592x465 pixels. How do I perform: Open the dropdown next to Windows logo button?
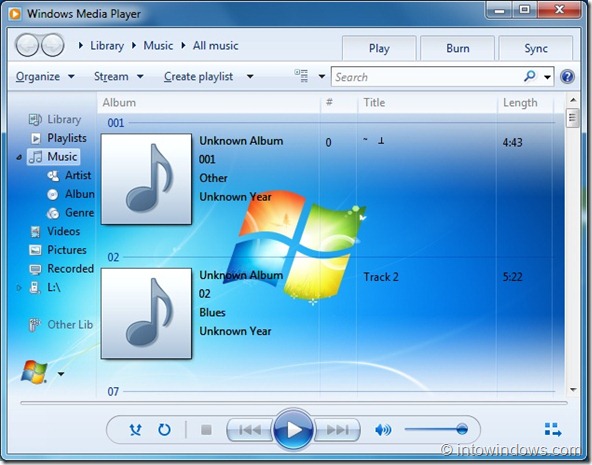point(61,374)
